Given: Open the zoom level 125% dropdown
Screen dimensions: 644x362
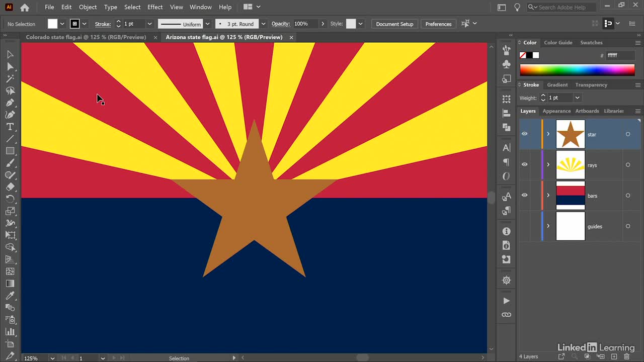Looking at the screenshot, I should pos(52,358).
